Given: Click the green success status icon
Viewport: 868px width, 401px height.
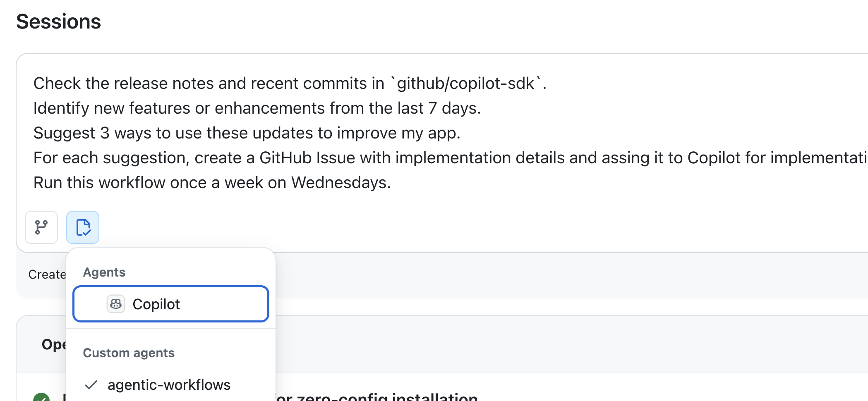Looking at the screenshot, I should click(x=41, y=397).
